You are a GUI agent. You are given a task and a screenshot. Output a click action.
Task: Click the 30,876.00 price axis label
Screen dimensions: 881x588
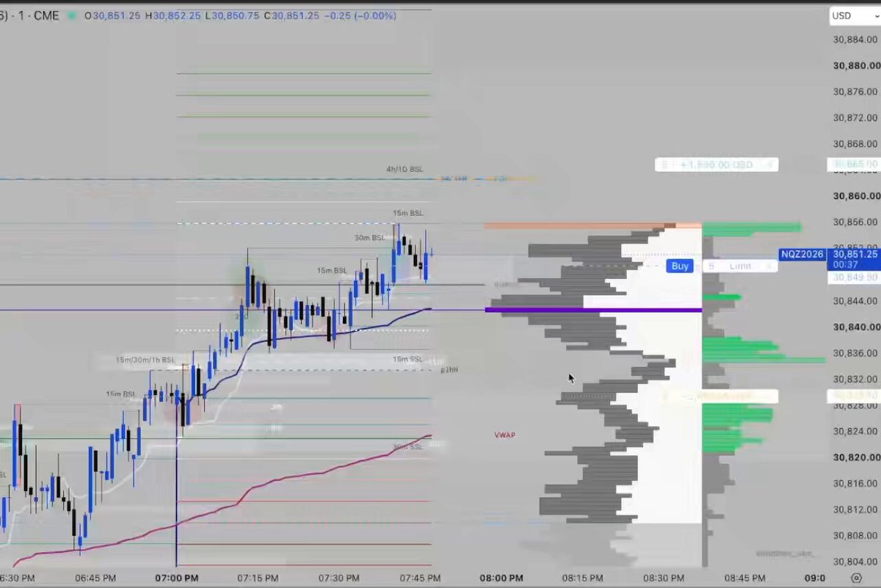point(855,92)
